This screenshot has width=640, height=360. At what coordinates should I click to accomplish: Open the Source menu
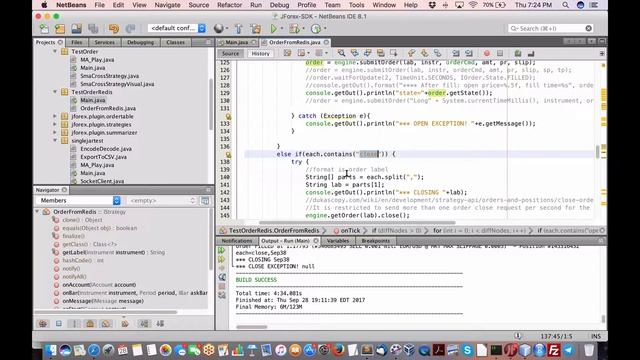coord(199,5)
